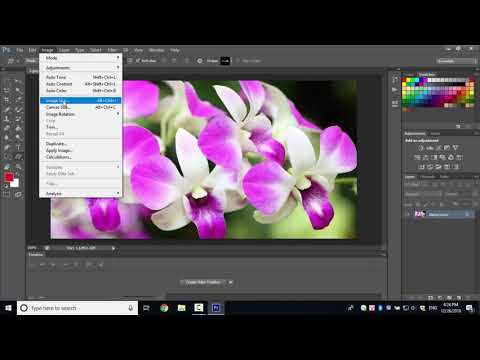
Task: Open the tool mode dropdown in options bar
Action: 31,61
